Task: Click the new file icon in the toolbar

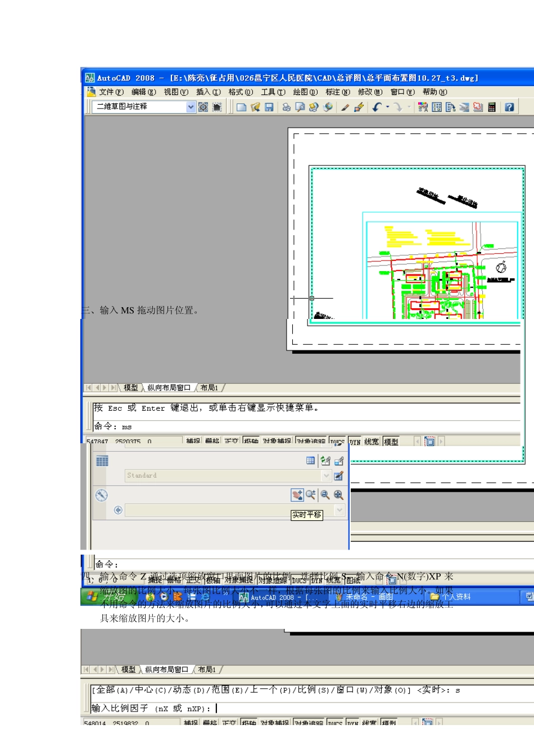Action: click(241, 107)
